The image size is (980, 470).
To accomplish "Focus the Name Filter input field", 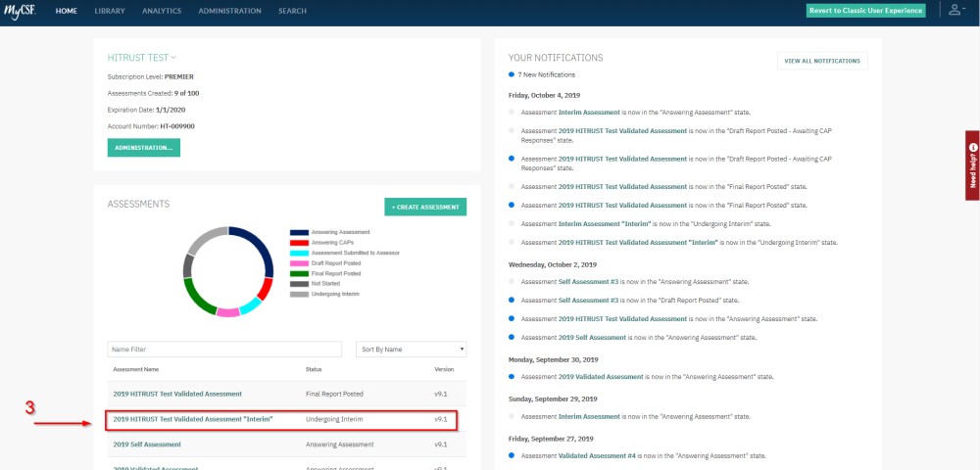I will 224,350.
